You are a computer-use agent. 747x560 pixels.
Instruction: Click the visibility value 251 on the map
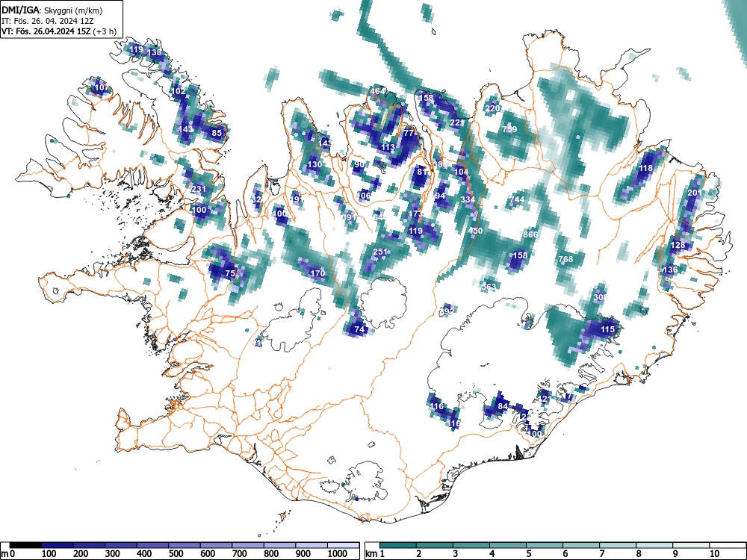pyautogui.click(x=380, y=252)
